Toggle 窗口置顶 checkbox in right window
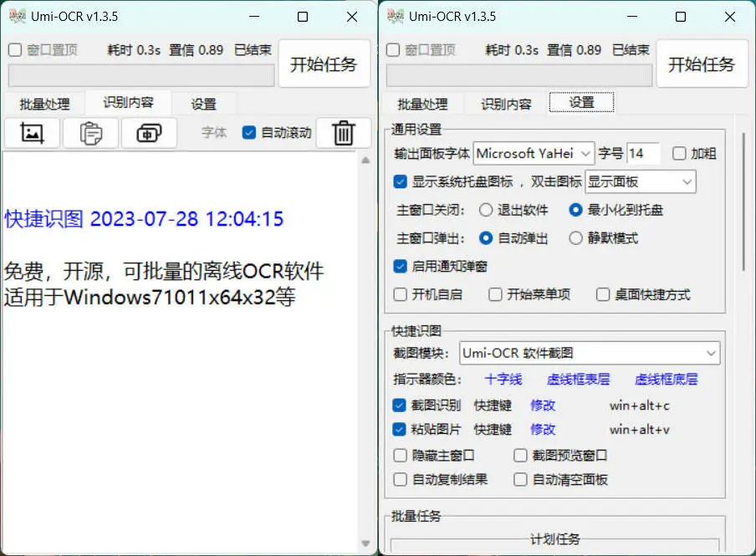The image size is (756, 556). pyautogui.click(x=393, y=49)
